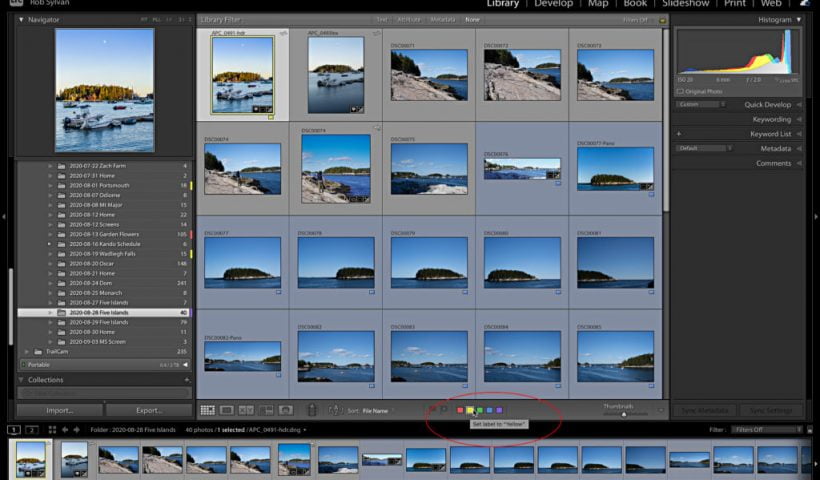The width and height of the screenshot is (820, 480).
Task: Click the Import button
Action: 59,410
